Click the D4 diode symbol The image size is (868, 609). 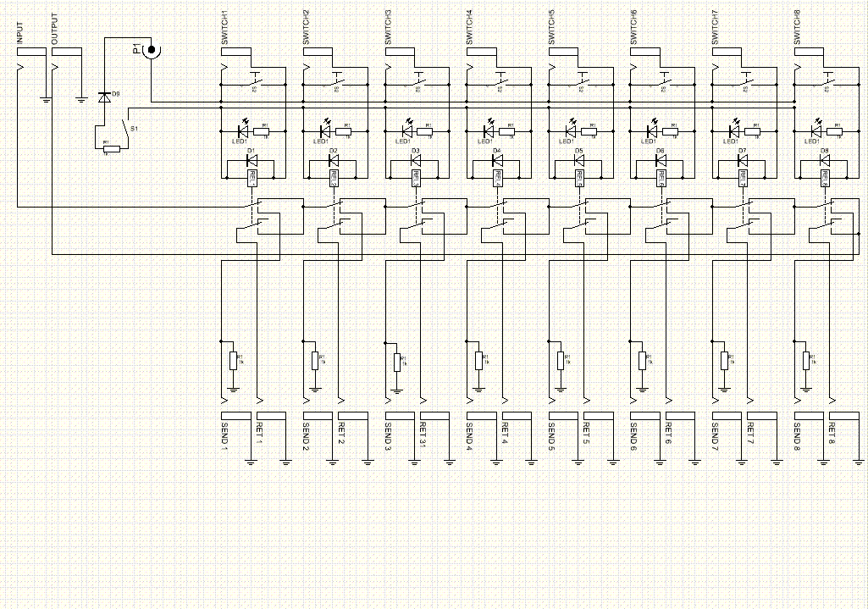coord(496,161)
